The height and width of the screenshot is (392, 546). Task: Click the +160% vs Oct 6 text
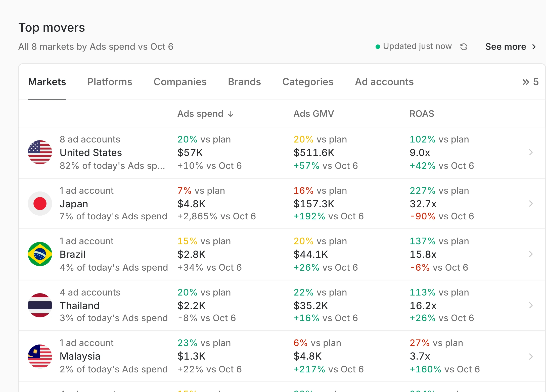[444, 369]
